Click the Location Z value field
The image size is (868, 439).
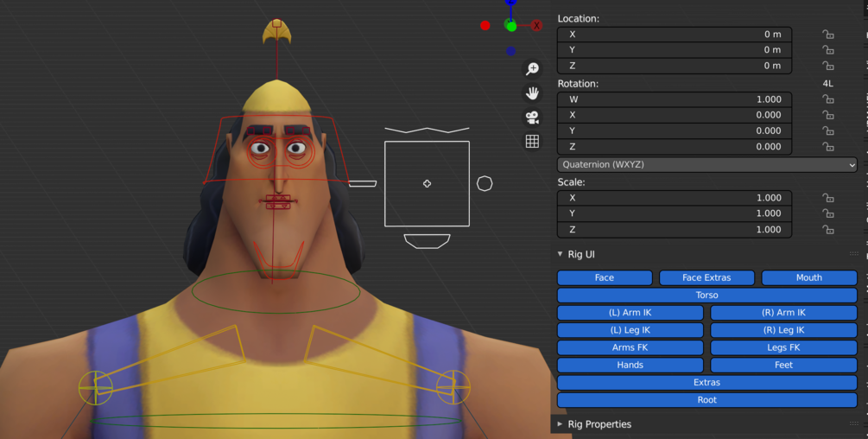675,66
